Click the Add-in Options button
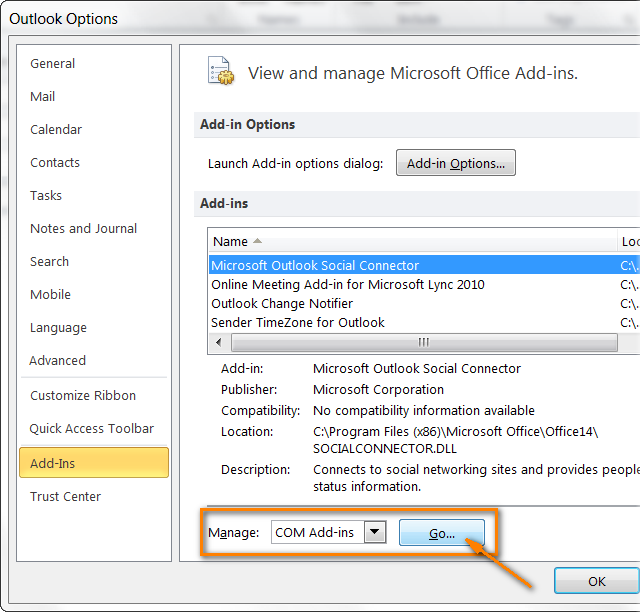This screenshot has width=640, height=612. (456, 164)
